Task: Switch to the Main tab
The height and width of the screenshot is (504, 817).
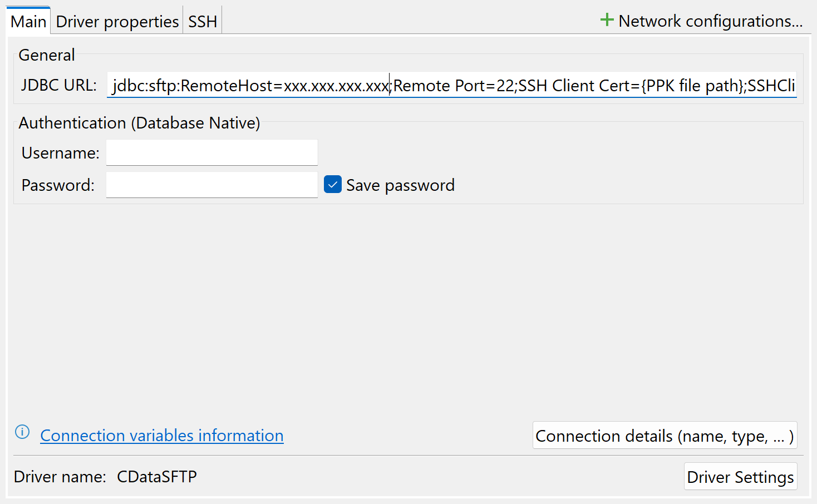Action: (x=28, y=22)
